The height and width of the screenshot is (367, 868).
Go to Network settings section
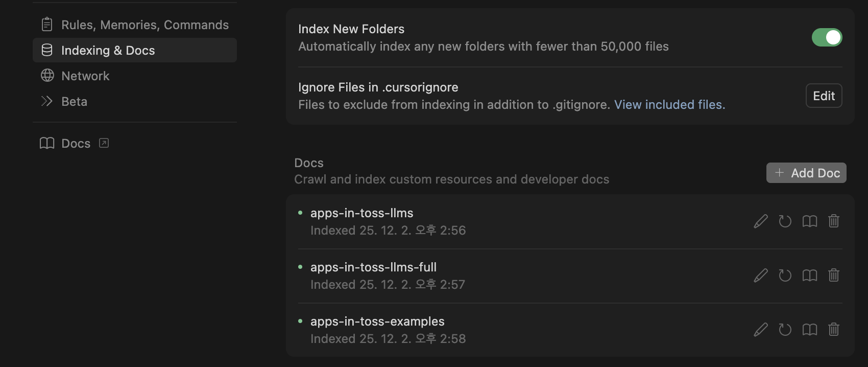point(85,76)
